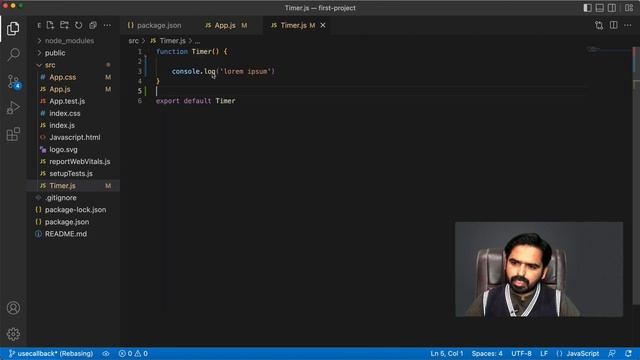Change indentation via Spaces: 4

[487, 353]
